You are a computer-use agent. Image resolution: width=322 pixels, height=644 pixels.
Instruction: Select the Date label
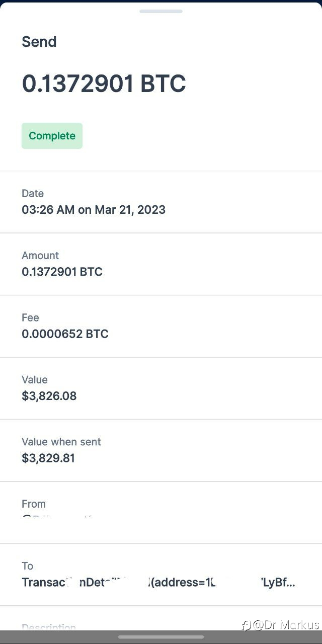point(33,193)
